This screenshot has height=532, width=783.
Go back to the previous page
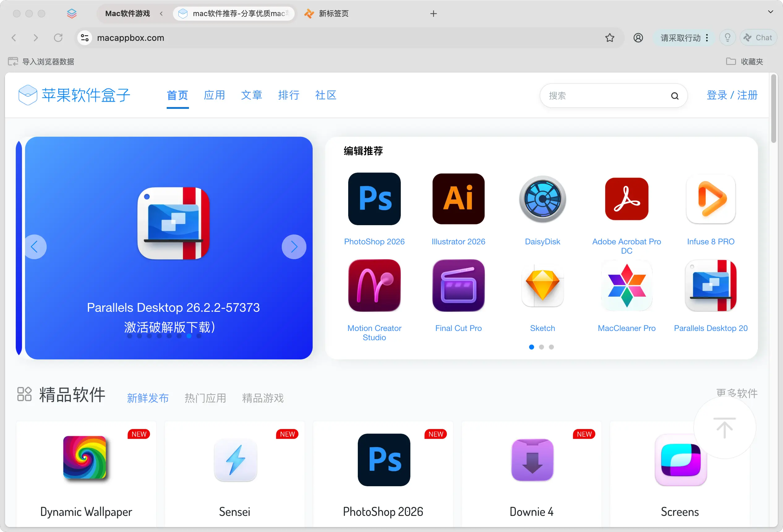click(x=14, y=38)
